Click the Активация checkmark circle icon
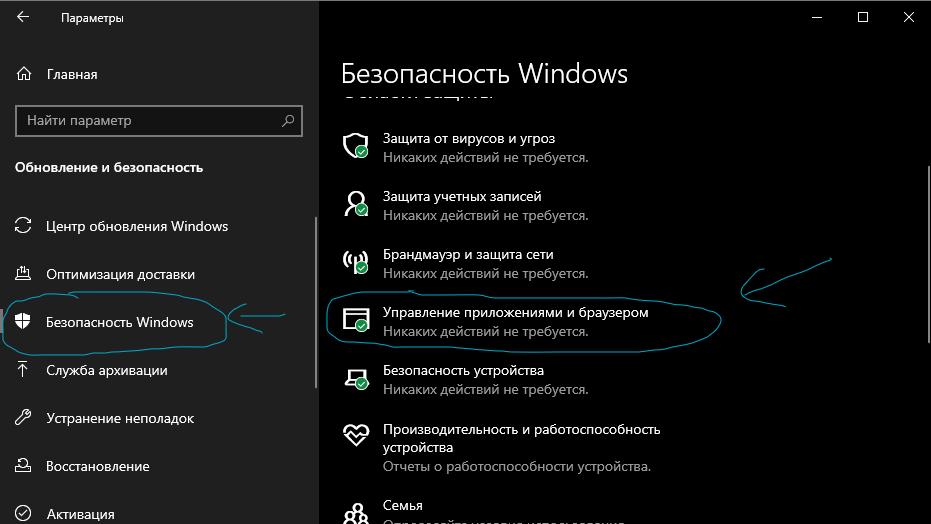 tap(23, 513)
